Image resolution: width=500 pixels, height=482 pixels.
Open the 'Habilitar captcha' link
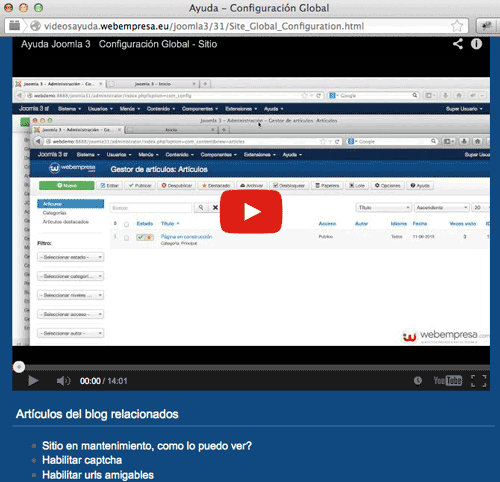tap(82, 460)
